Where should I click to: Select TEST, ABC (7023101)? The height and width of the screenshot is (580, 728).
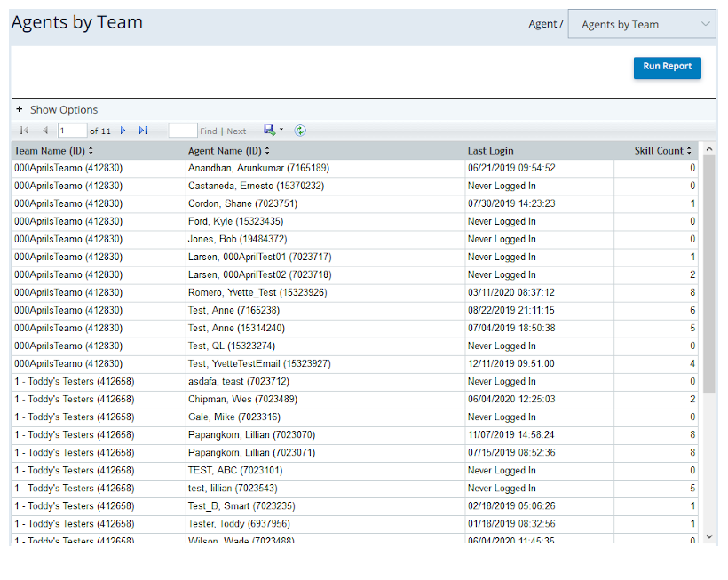pyautogui.click(x=235, y=471)
